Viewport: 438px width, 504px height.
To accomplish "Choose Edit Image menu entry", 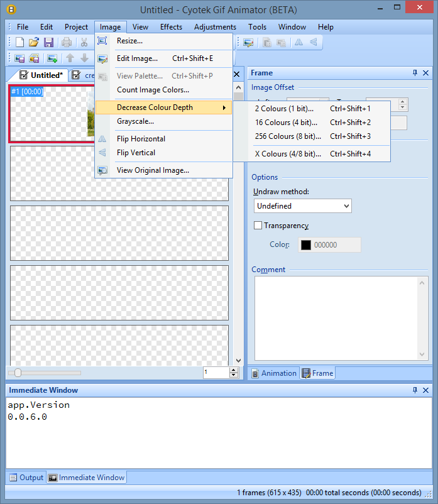I will click(x=164, y=58).
